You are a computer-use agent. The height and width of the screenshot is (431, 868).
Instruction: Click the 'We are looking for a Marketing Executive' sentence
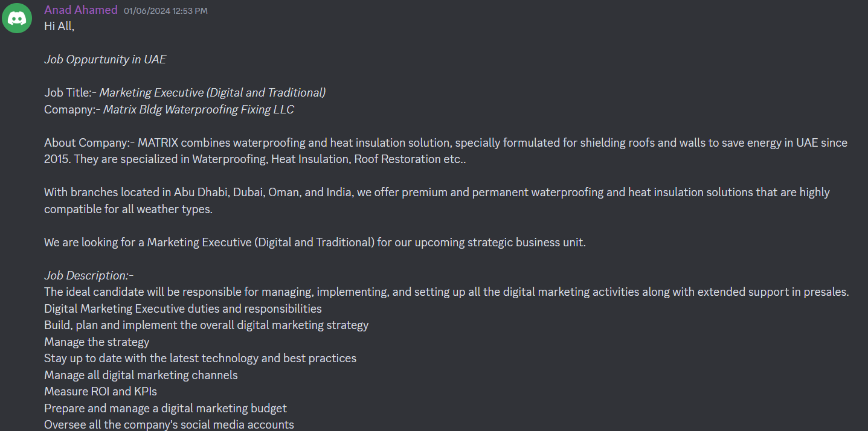pos(315,243)
